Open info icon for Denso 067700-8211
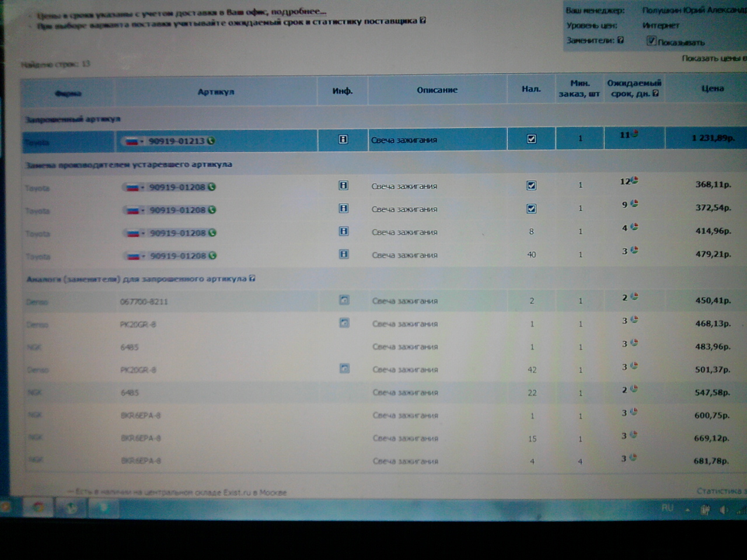 pyautogui.click(x=344, y=300)
